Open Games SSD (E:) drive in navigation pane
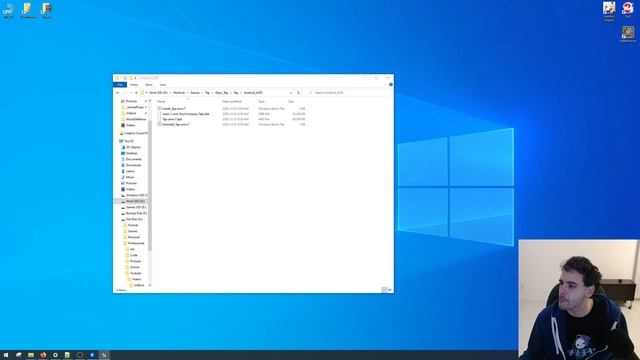Screen dimensions: 640x360 pos(133,207)
